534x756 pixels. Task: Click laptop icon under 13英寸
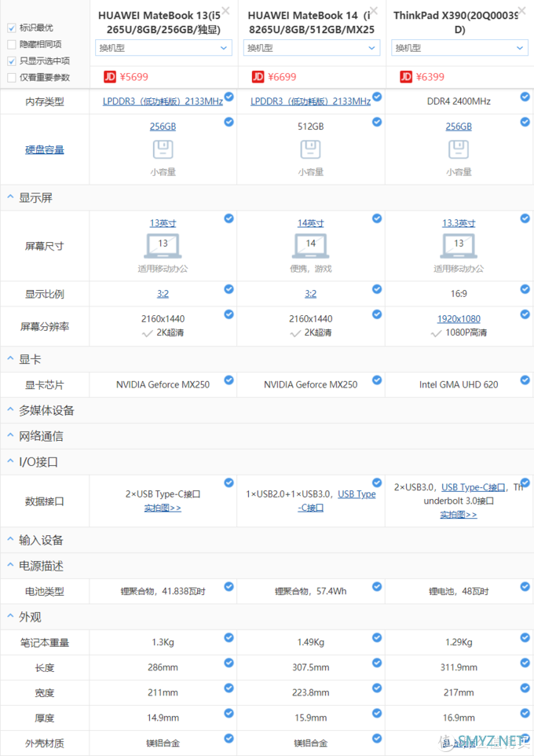click(x=163, y=245)
